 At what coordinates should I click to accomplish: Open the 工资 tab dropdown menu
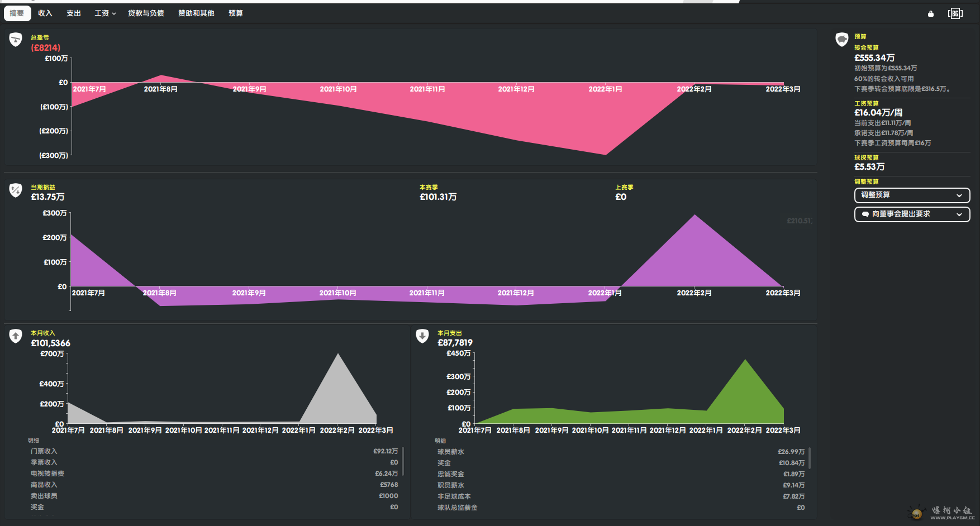pos(105,13)
